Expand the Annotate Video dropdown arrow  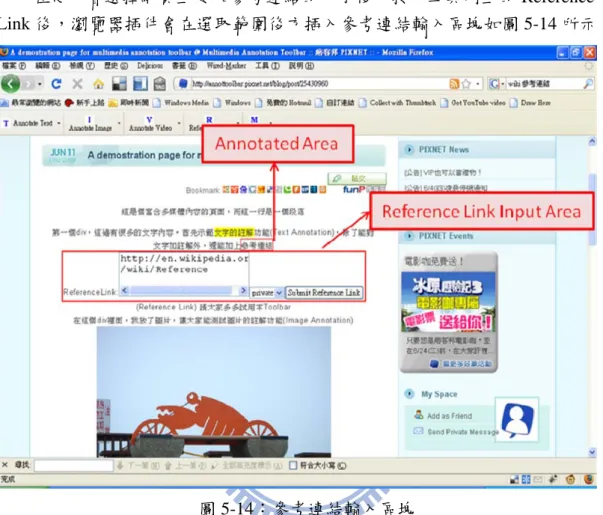(179, 123)
